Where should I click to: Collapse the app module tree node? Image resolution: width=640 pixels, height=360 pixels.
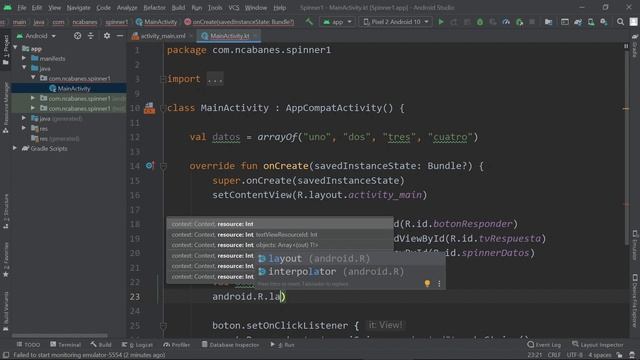pos(16,48)
